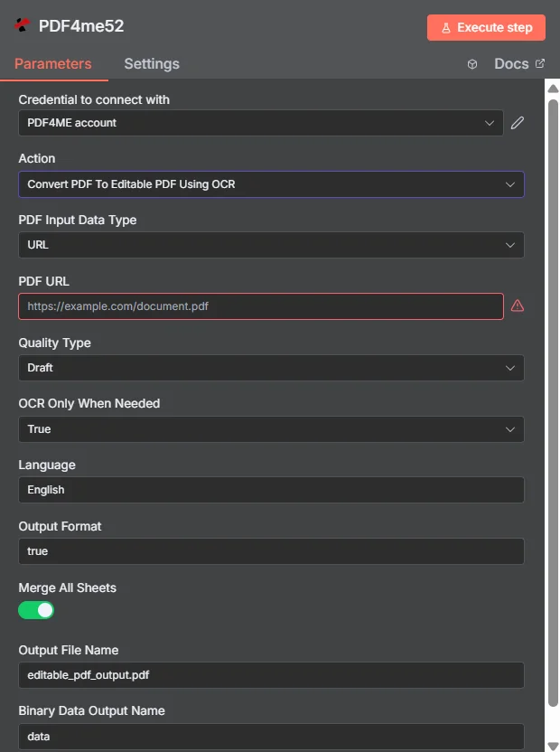Click the "Merge All Sheets" label
The width and height of the screenshot is (560, 752).
(x=67, y=588)
